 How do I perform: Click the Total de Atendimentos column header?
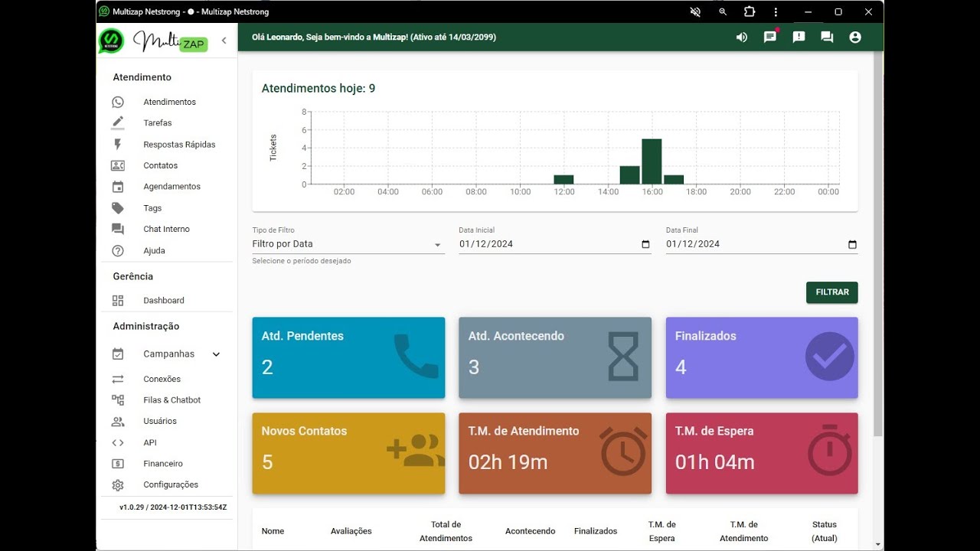point(446,531)
